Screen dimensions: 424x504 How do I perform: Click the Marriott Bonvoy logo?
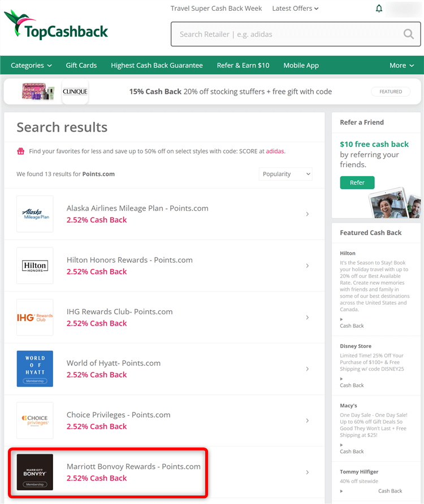point(35,472)
